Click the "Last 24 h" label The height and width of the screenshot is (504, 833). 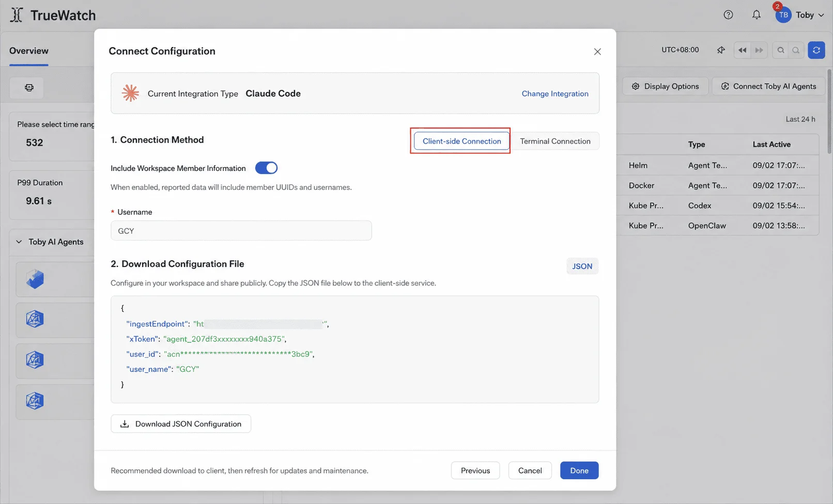tap(800, 119)
